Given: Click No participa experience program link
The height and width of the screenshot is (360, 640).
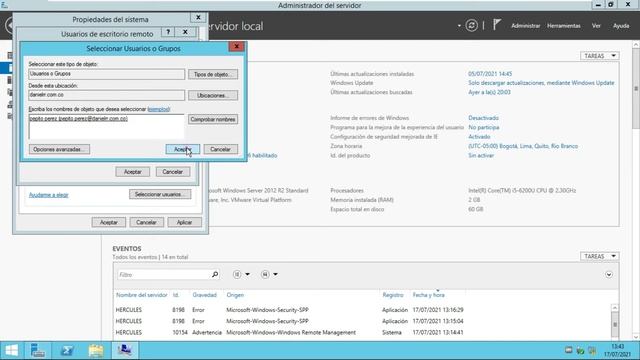Looking at the screenshot, I should 484,127.
